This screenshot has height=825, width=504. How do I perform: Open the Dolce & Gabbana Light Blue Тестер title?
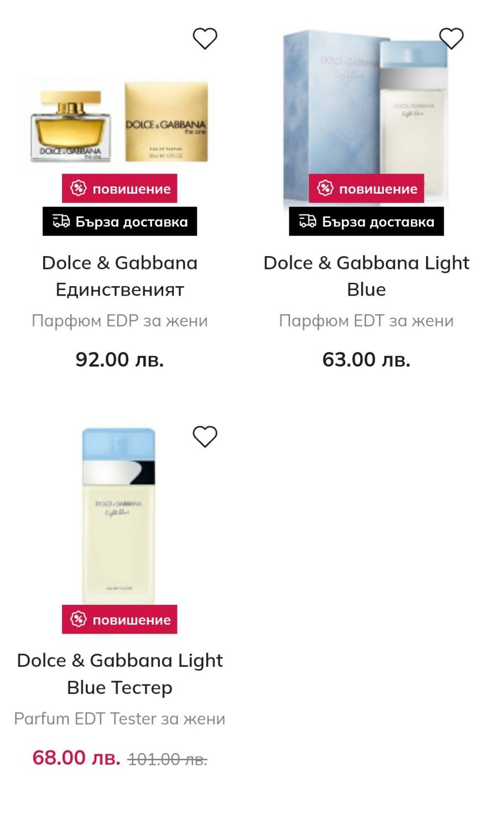tap(119, 673)
